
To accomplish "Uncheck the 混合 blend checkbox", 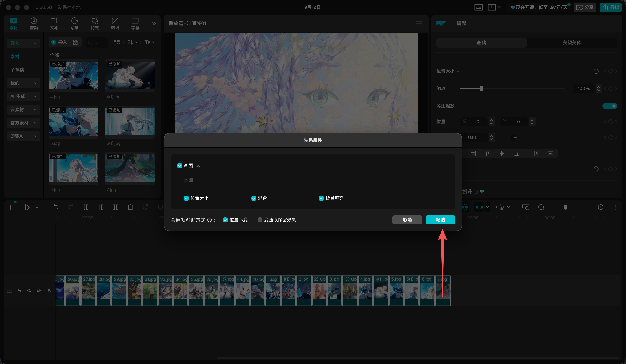I will (x=254, y=198).
